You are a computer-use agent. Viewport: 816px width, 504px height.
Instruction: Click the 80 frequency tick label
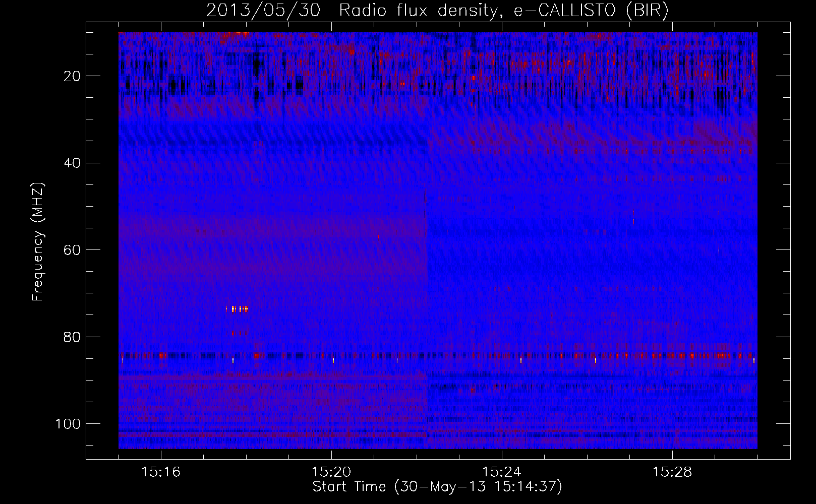click(x=73, y=337)
